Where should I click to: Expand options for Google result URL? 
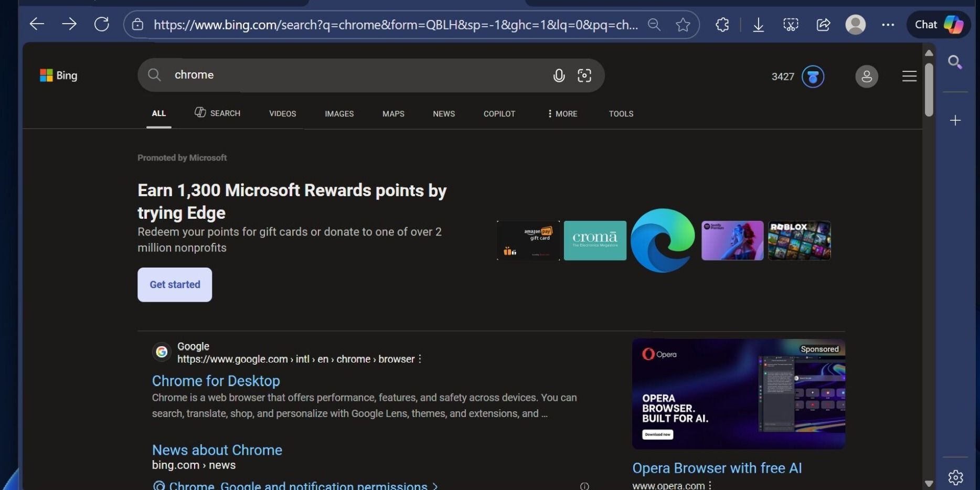click(420, 359)
